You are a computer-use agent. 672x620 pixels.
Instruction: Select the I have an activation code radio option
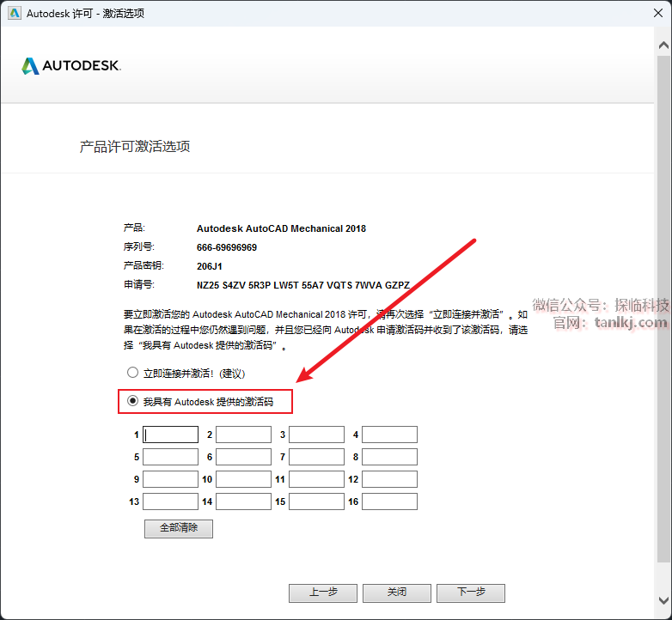[x=132, y=401]
